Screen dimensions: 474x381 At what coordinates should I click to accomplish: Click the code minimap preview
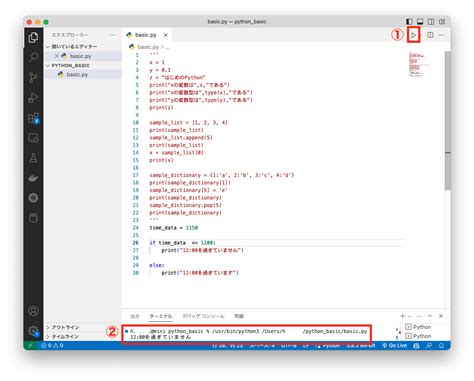419,65
